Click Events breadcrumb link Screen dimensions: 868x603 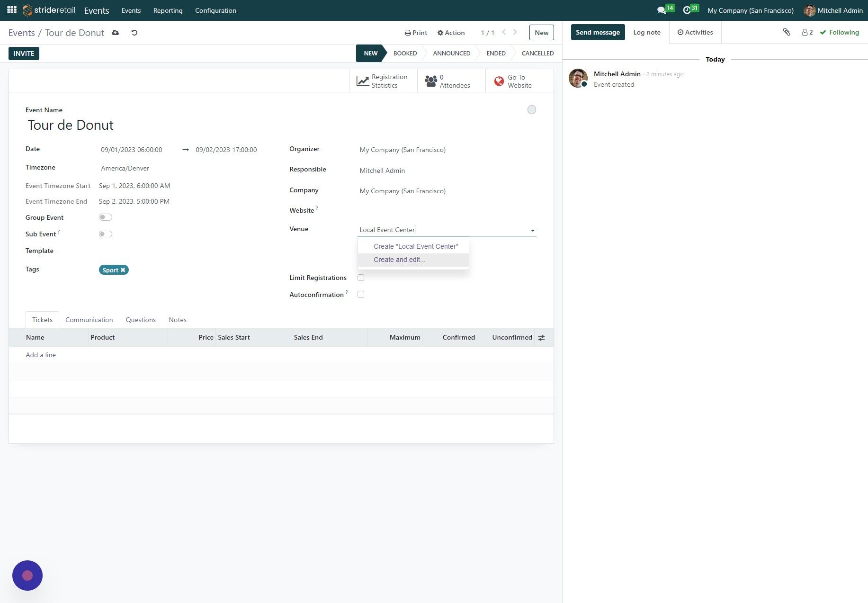pos(22,33)
